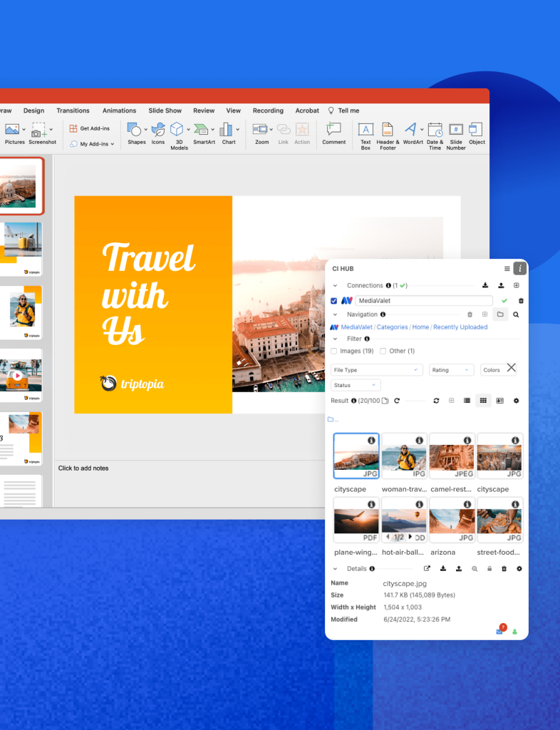Click the CI HUB info 'i' button
The image size is (560, 730).
pos(520,268)
